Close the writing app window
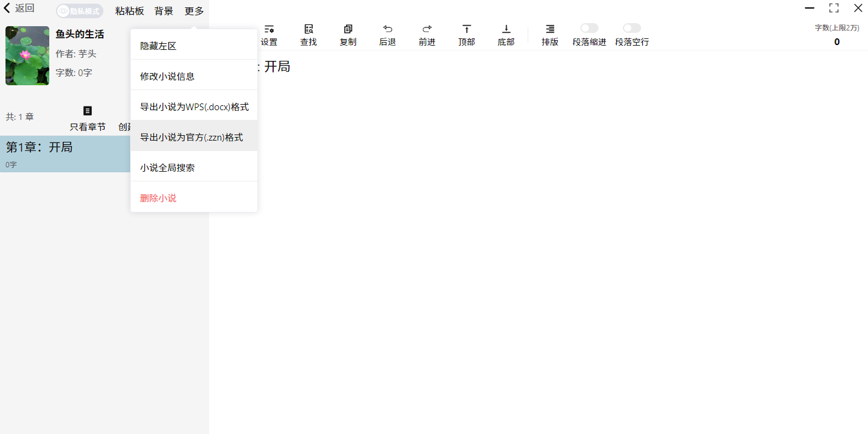868x434 pixels. tap(858, 8)
